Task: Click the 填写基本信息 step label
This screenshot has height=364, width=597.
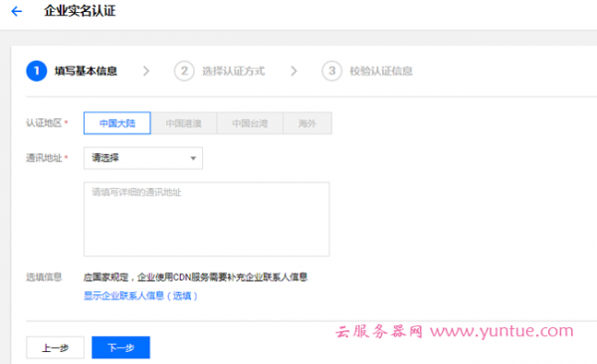Action: point(86,72)
